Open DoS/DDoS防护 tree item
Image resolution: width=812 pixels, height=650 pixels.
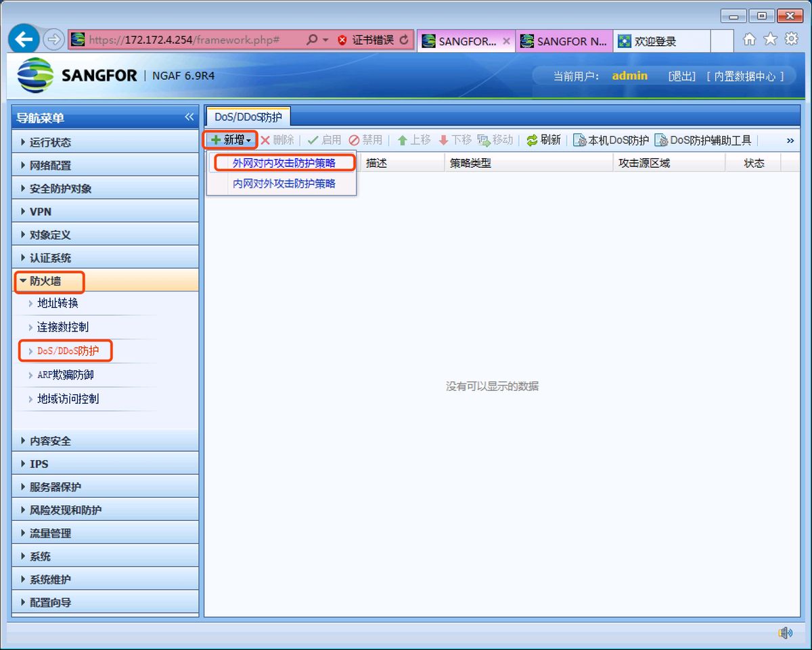click(x=68, y=350)
